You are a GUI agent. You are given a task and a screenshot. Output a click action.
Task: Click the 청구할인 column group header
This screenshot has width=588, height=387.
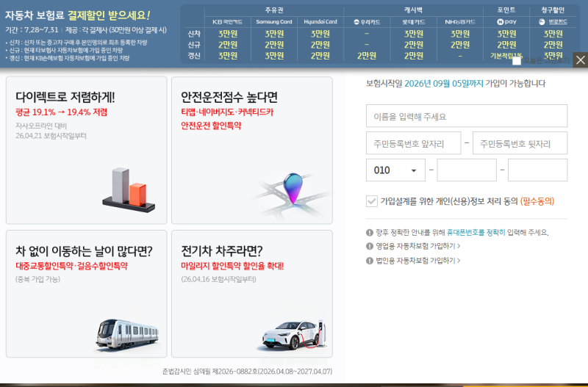point(553,10)
